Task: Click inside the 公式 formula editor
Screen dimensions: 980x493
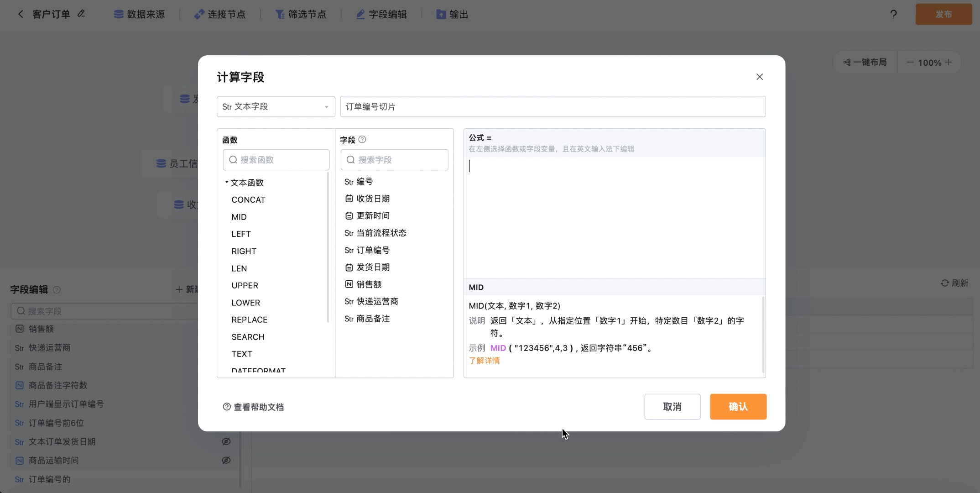Action: 614,217
